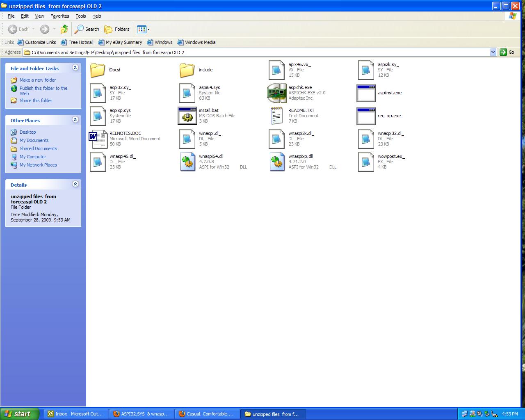Select the wnaspixp.dll icon
525x420 pixels.
coord(276,162)
